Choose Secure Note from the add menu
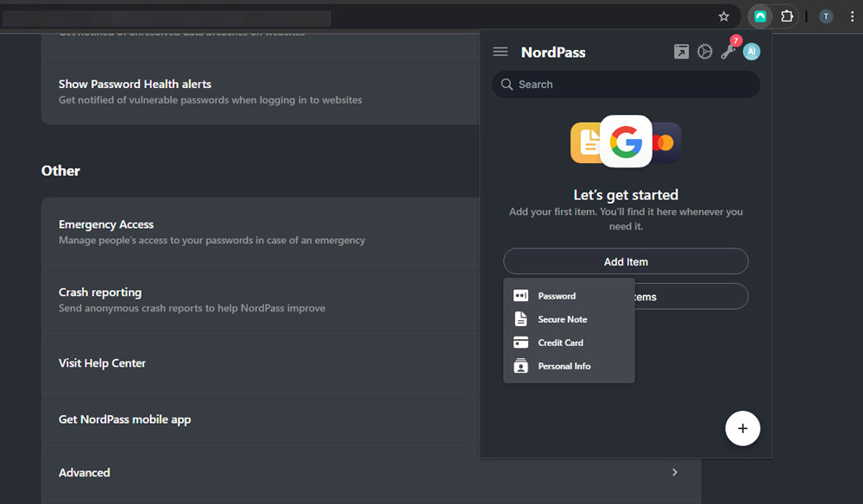Viewport: 863px width, 504px height. (569, 319)
